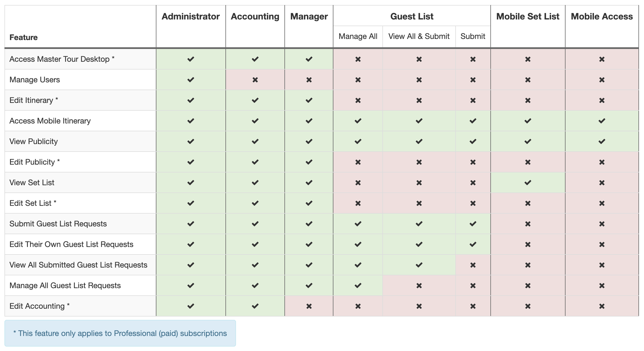The width and height of the screenshot is (644, 351).
Task: Click checkmark for Accounting View Publicity
Action: (255, 141)
